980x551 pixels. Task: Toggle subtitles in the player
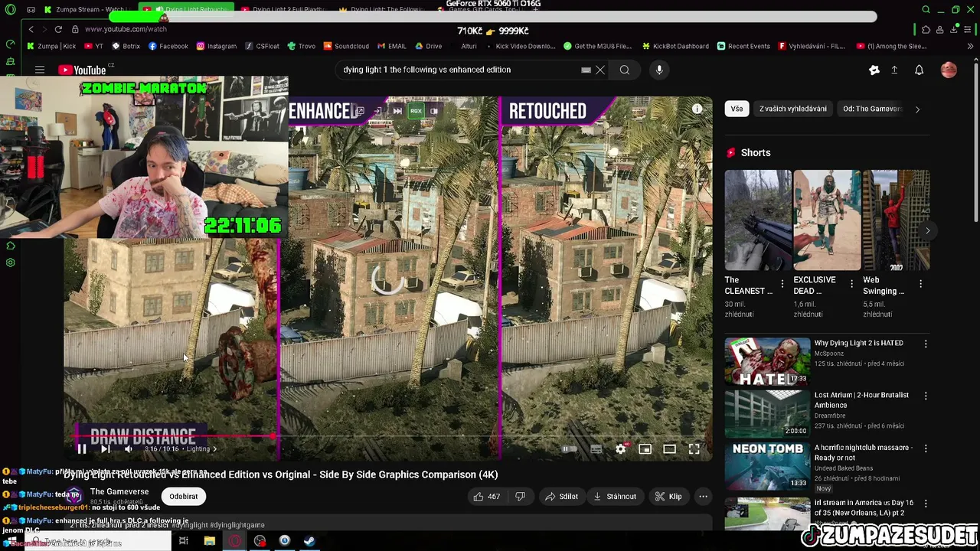coord(596,449)
